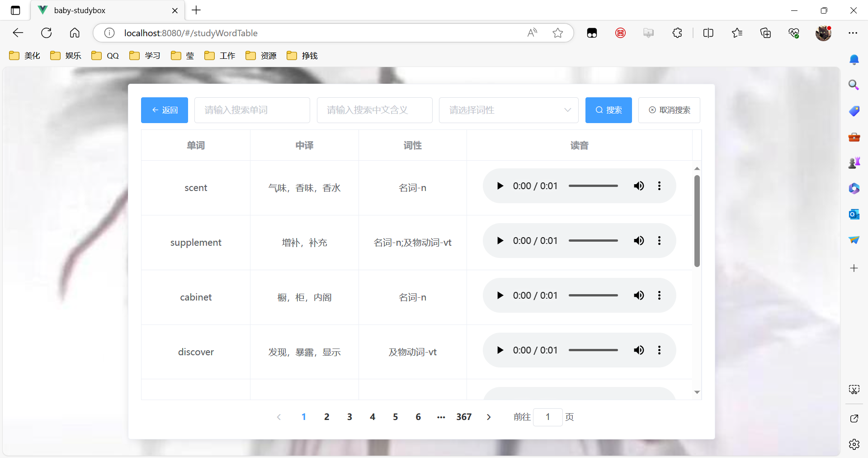Open the sidebar search magnifier icon
Image resolution: width=868 pixels, height=458 pixels.
[x=854, y=85]
